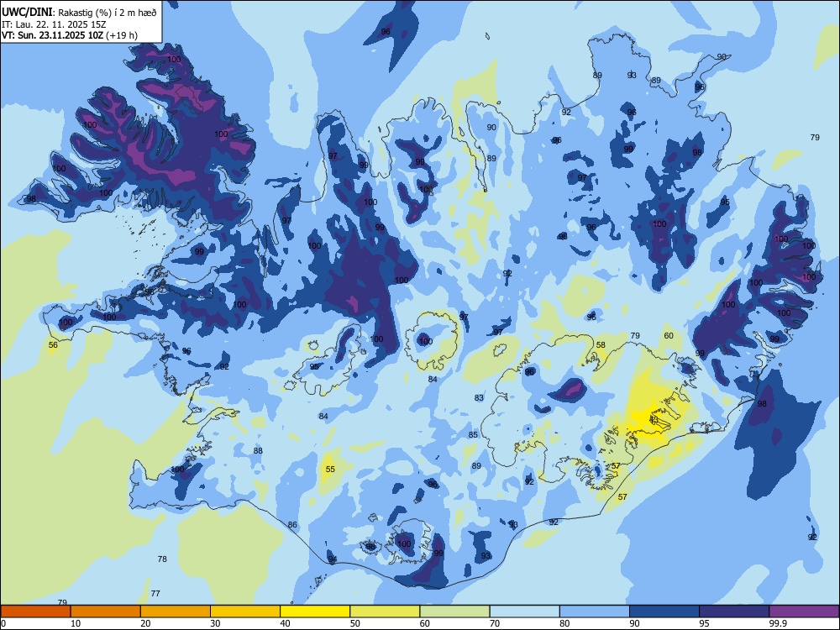This screenshot has height=630, width=840.
Task: Click the humidity value 58 on the map
Action: point(601,345)
